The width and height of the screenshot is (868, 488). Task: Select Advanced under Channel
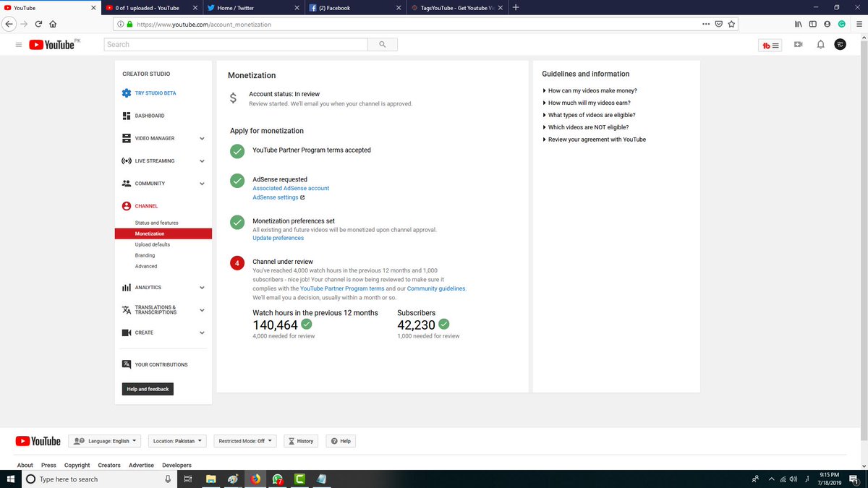tap(146, 266)
